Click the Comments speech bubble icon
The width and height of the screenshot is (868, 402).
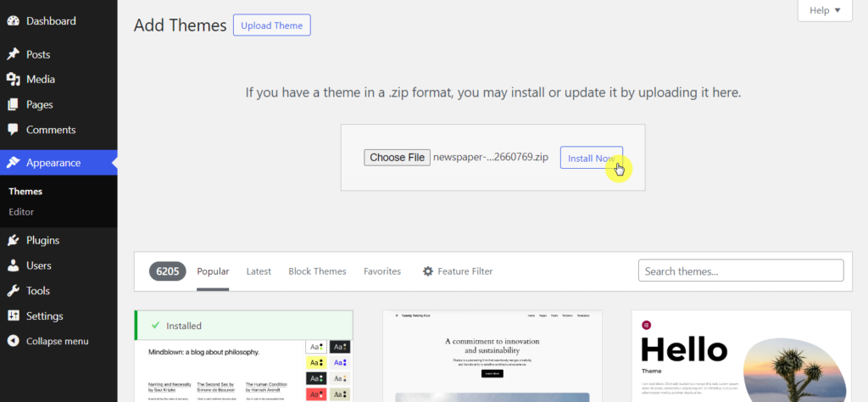tap(14, 130)
